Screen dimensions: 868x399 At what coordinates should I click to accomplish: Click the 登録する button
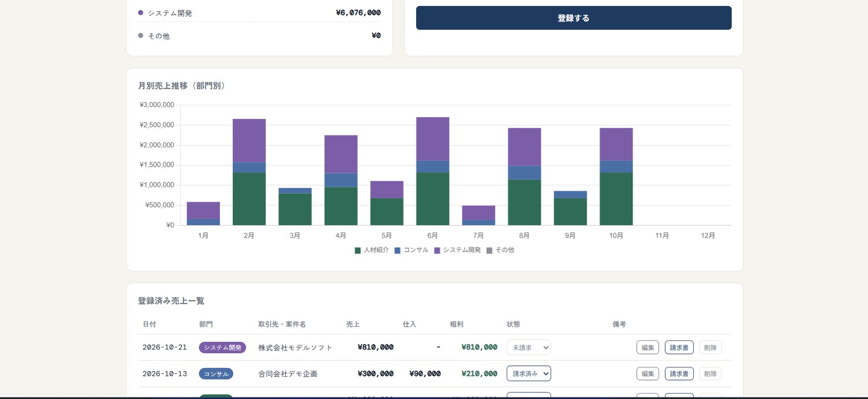coord(573,18)
